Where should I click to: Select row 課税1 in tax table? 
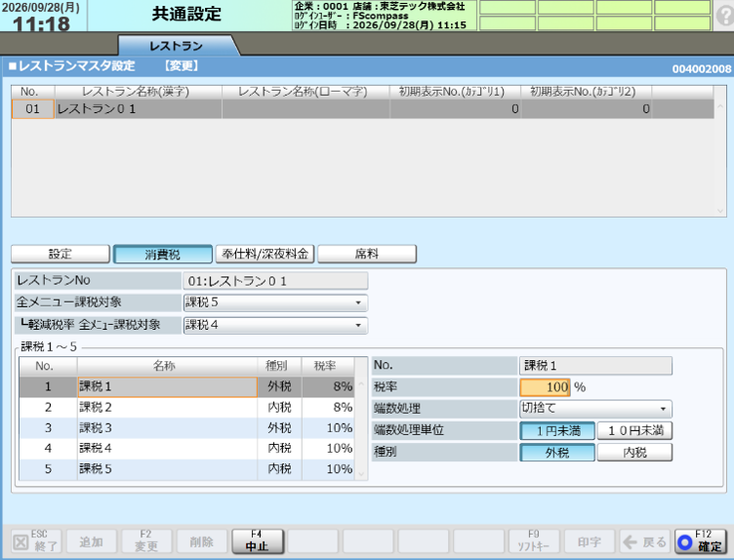point(186,386)
